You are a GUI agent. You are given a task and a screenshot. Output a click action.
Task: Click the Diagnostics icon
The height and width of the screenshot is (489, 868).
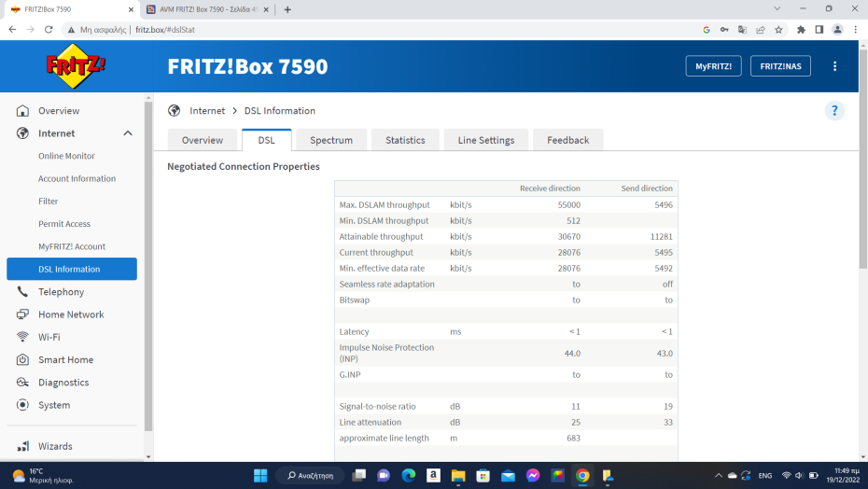tap(22, 383)
